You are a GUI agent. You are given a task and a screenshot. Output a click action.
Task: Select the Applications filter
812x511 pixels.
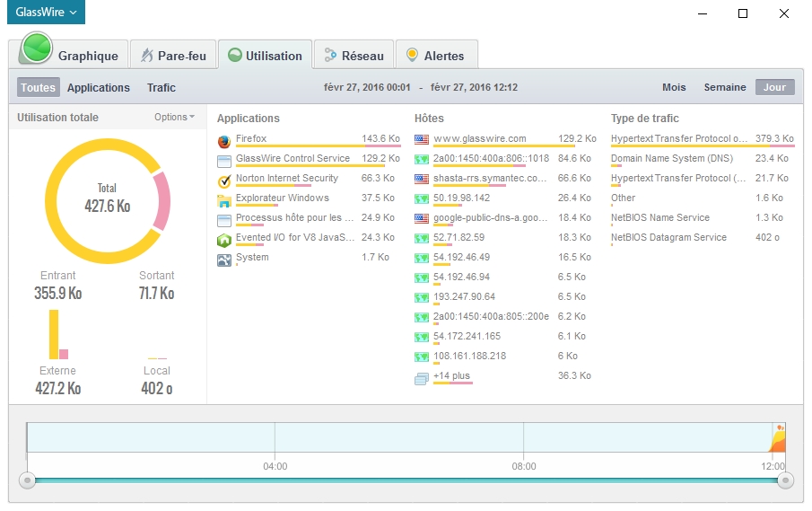[99, 87]
